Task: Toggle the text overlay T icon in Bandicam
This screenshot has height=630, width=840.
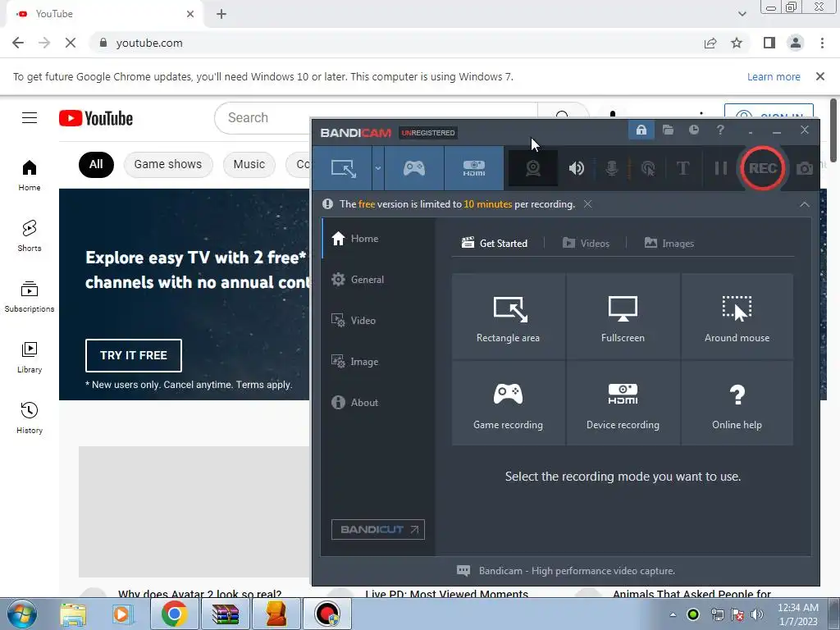Action: coord(683,168)
